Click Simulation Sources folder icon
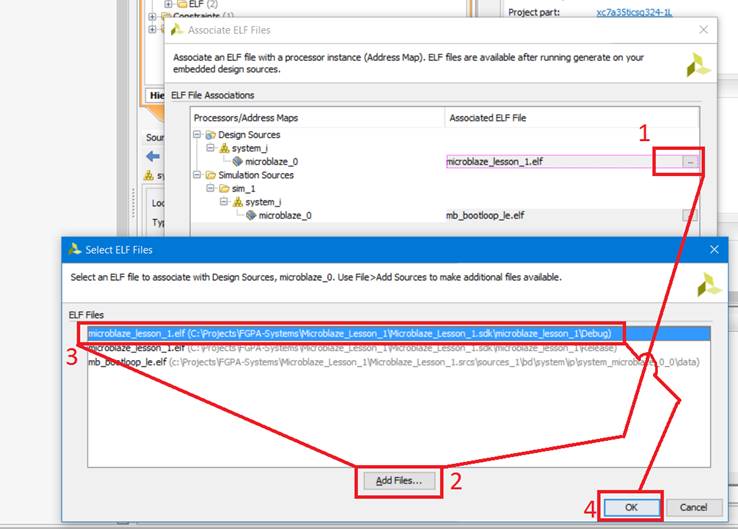This screenshot has width=738, height=529. pos(211,175)
